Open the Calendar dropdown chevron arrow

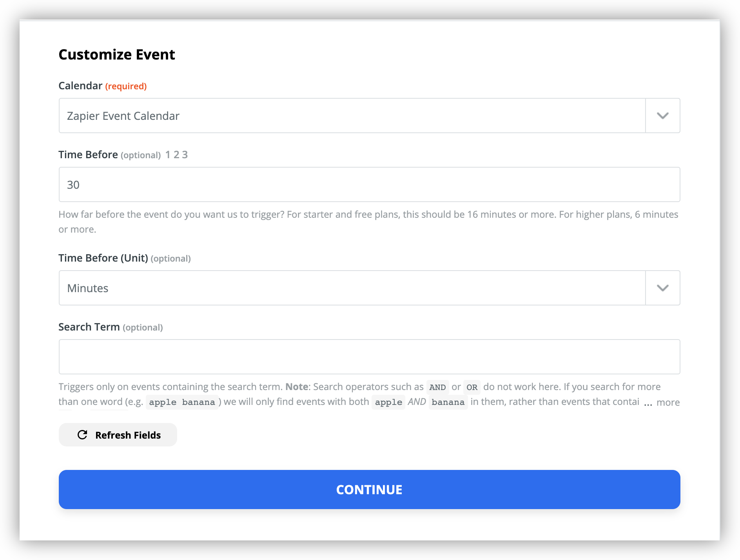point(662,116)
